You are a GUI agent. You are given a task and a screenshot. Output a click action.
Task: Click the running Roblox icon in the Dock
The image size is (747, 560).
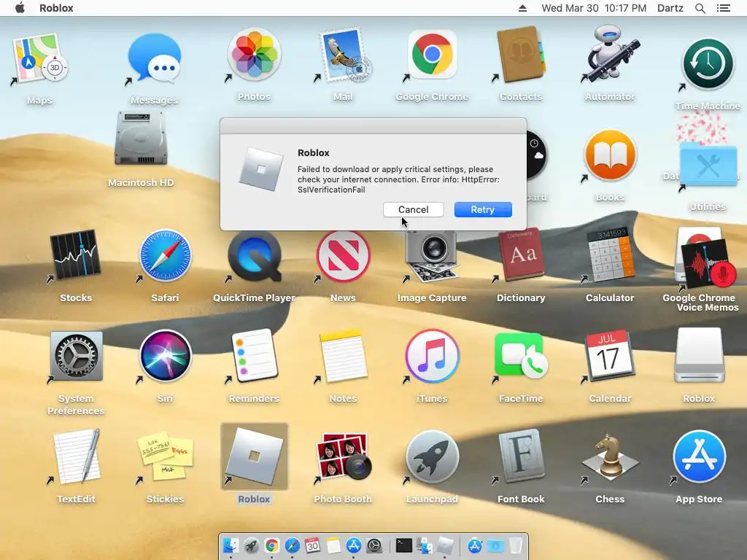[445, 545]
